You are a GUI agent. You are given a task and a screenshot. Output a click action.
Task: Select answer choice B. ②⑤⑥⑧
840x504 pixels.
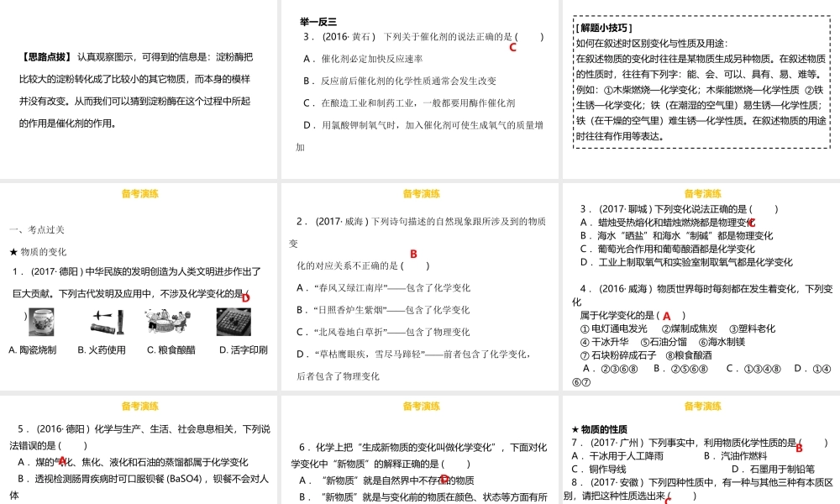[681, 369]
